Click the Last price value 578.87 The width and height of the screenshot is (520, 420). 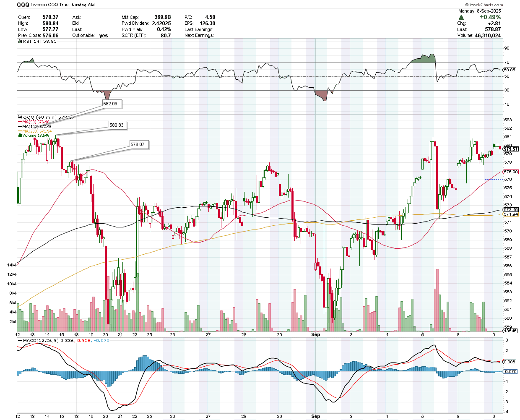point(493,29)
